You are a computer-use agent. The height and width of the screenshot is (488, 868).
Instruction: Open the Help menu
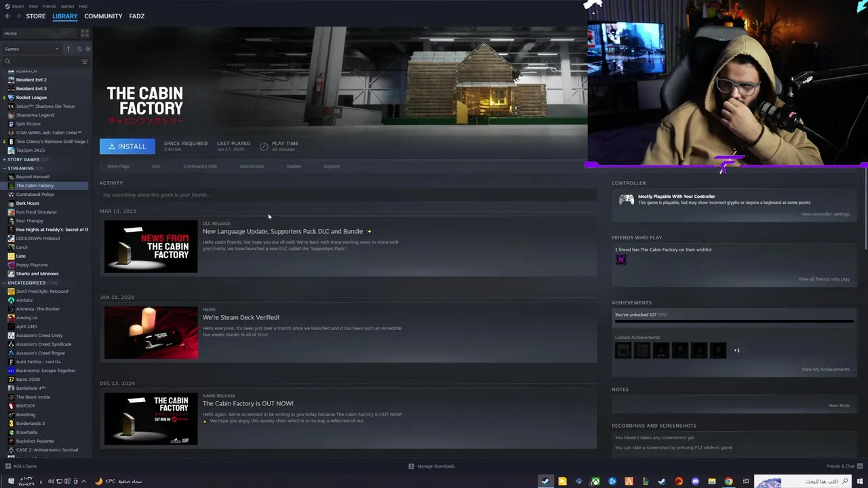click(83, 6)
